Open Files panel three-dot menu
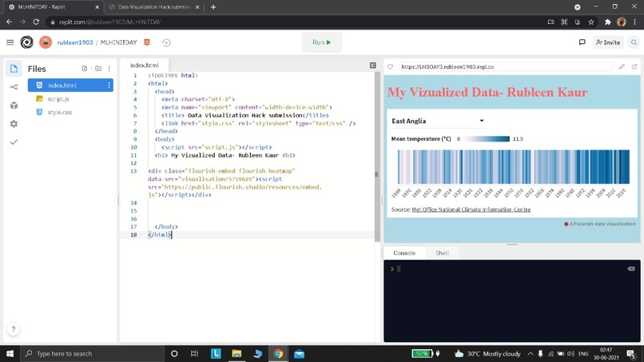 pos(109,69)
